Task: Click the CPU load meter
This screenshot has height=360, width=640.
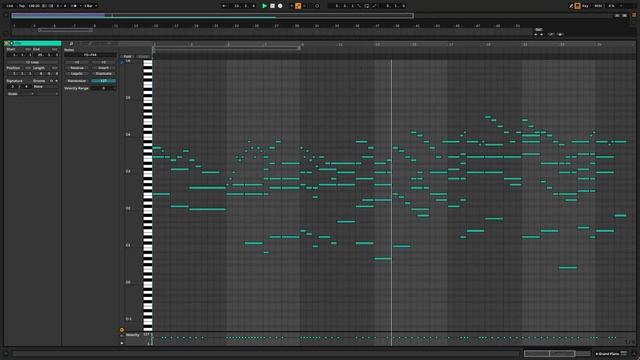Action: click(611, 6)
